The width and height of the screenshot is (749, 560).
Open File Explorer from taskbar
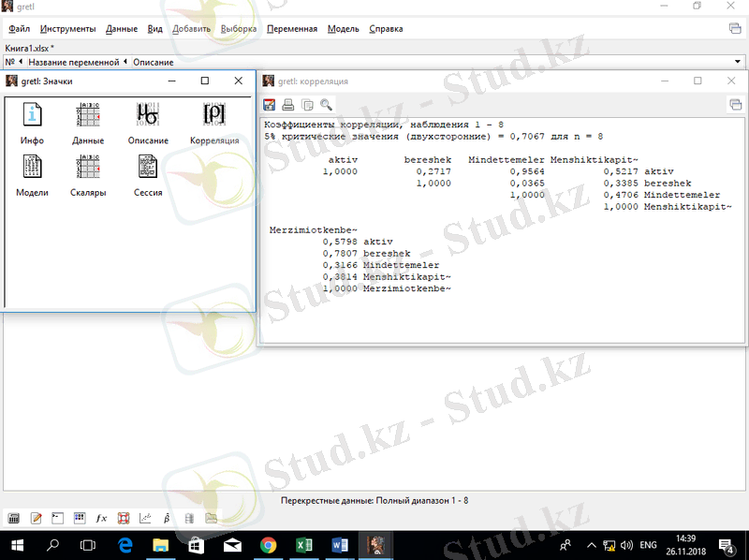pos(160,545)
